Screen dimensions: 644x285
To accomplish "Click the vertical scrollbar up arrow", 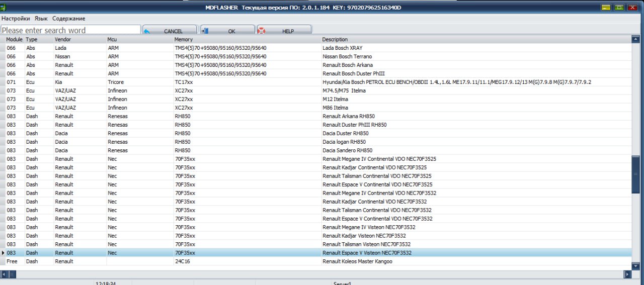I will [x=636, y=40].
